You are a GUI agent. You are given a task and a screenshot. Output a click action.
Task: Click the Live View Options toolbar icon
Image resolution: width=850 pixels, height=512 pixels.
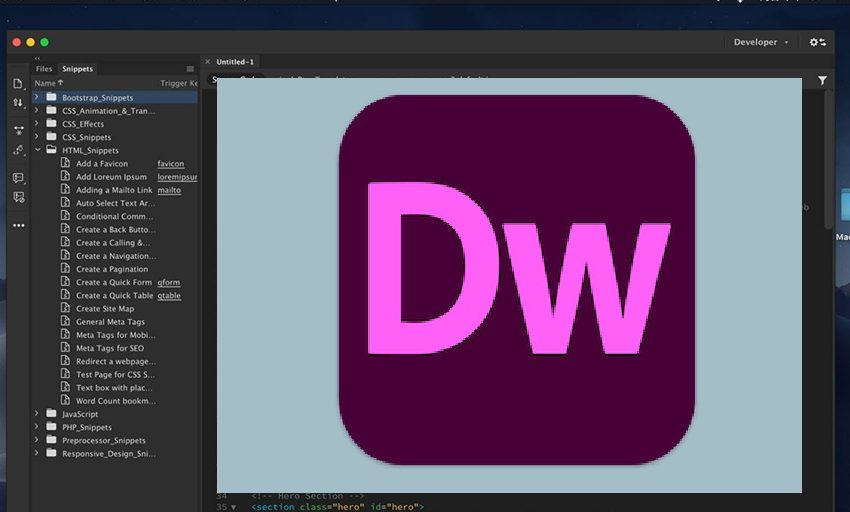coord(18,130)
